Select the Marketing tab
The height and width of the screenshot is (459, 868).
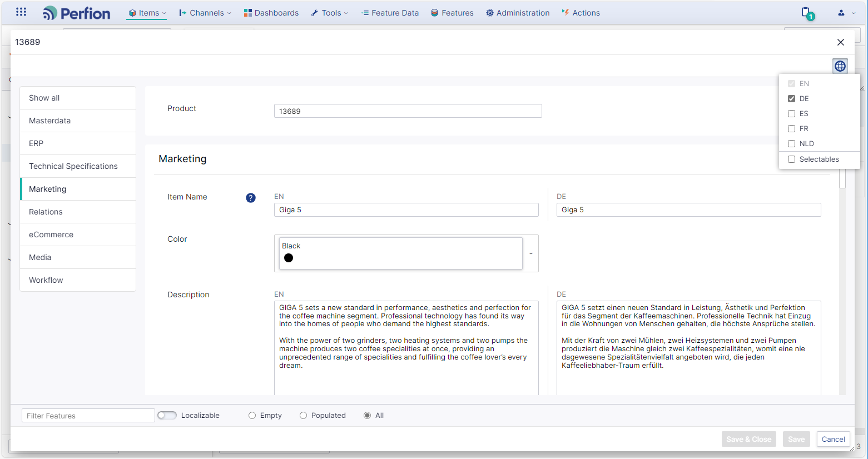tap(78, 189)
